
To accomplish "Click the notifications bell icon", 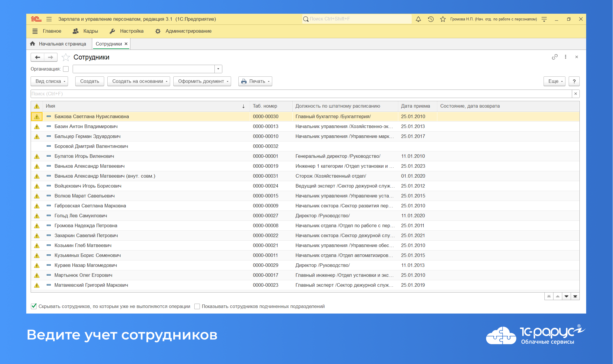I will pyautogui.click(x=418, y=19).
